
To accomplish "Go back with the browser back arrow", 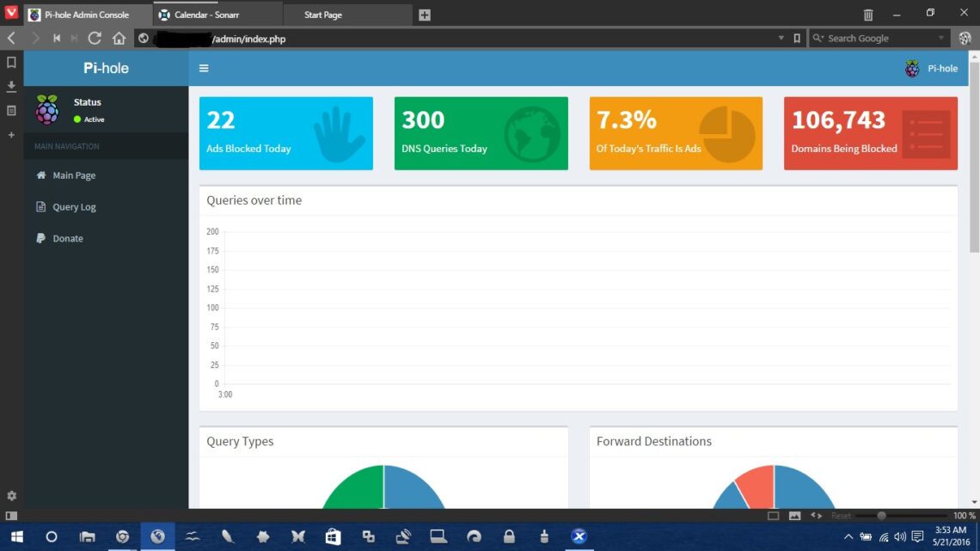I will (11, 38).
